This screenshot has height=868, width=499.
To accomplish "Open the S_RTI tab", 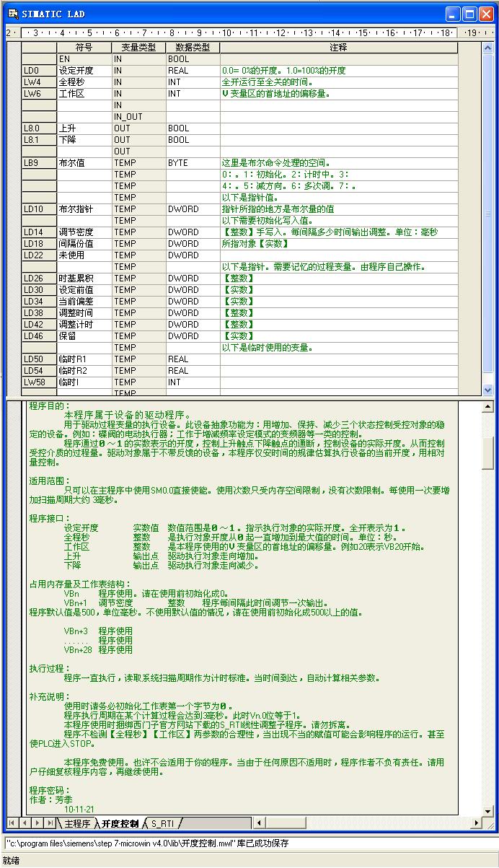I will [162, 823].
